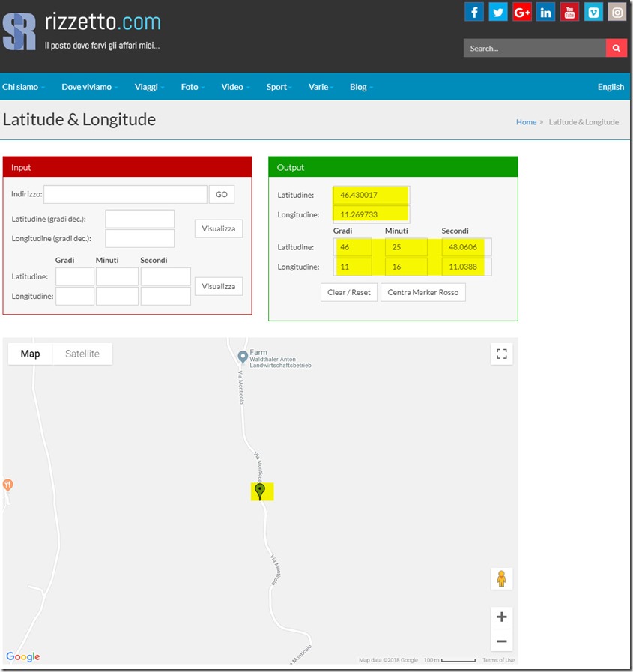Expand the Viaggi dropdown menu

[149, 87]
